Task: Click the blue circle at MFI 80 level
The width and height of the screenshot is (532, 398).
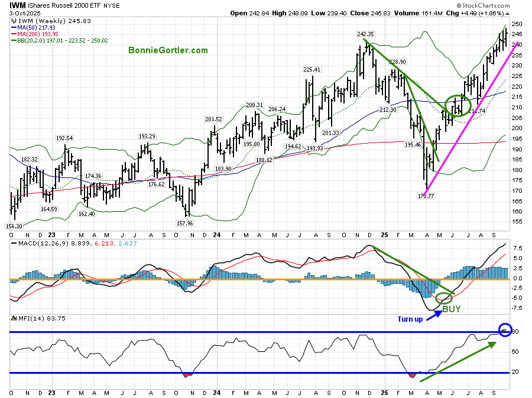Action: point(505,330)
